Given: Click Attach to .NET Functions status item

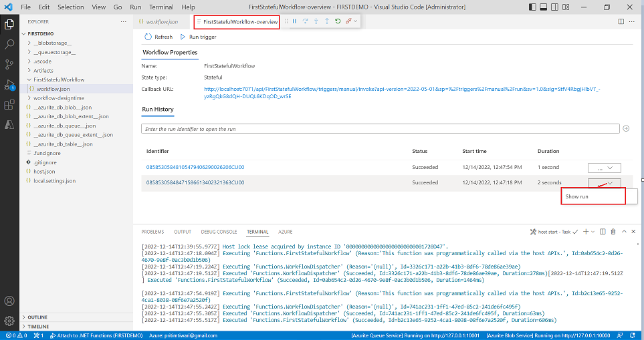Looking at the screenshot, I should [96, 335].
